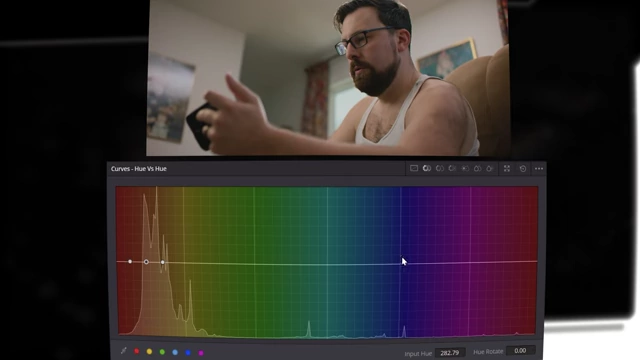Click the cyan hue preset swatch
Viewport: 640px width, 360px height.
[x=175, y=352]
